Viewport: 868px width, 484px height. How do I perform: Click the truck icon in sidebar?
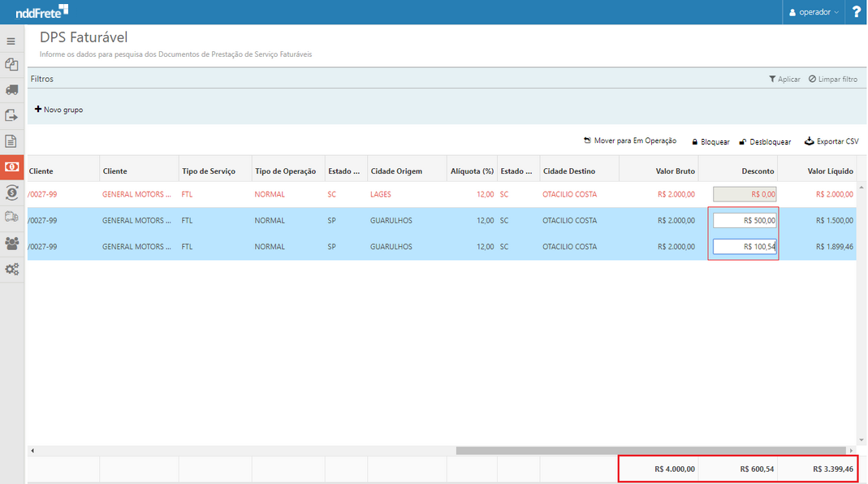[11, 90]
